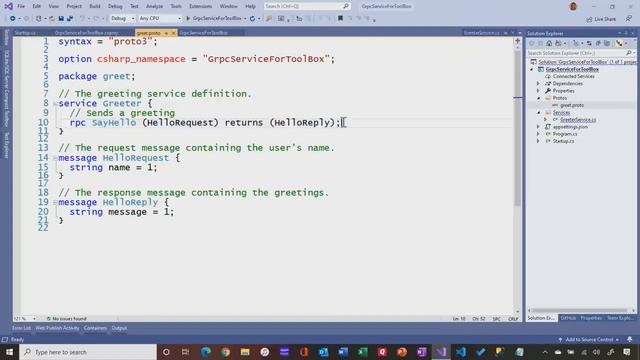This screenshot has height=360, width=640.
Task: Collapse the Protos folder
Action: coord(538,98)
